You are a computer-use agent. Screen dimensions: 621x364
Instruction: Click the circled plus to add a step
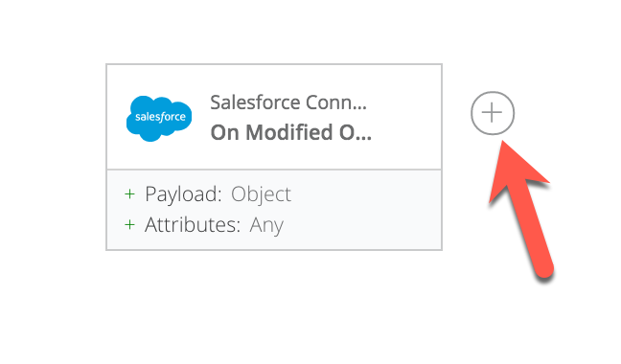click(493, 113)
